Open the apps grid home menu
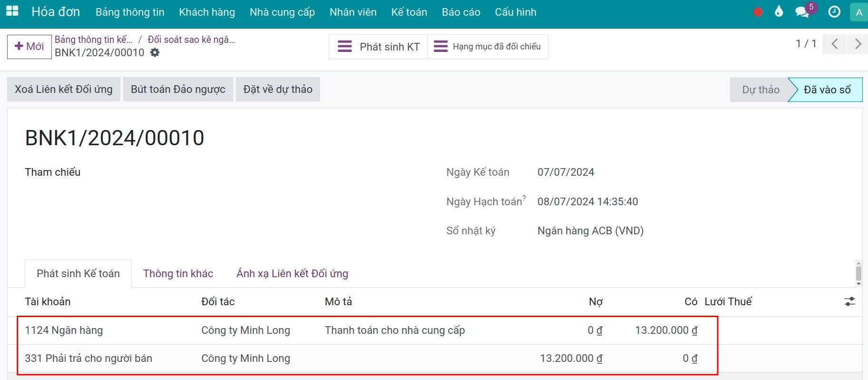The image size is (868, 380). click(x=12, y=11)
